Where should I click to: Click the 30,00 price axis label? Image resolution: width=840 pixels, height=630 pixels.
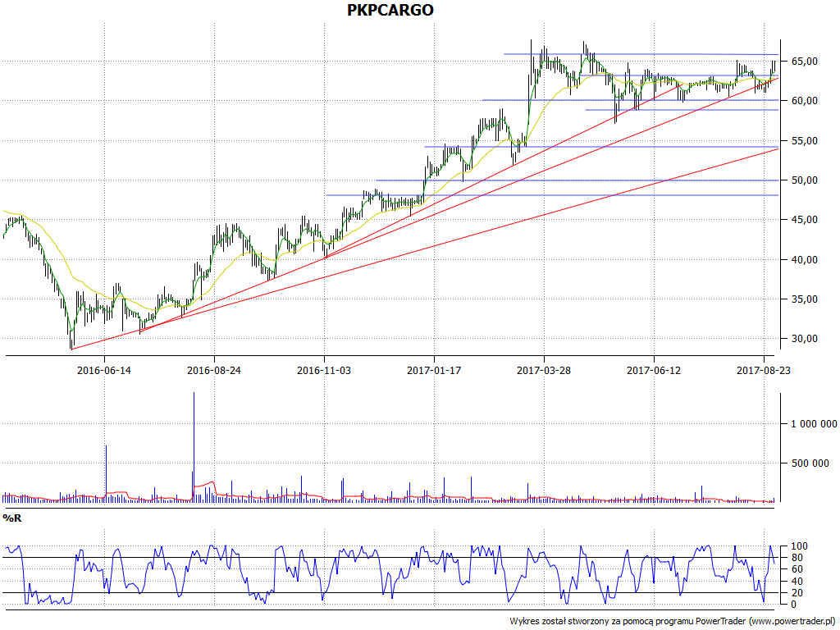(805, 339)
